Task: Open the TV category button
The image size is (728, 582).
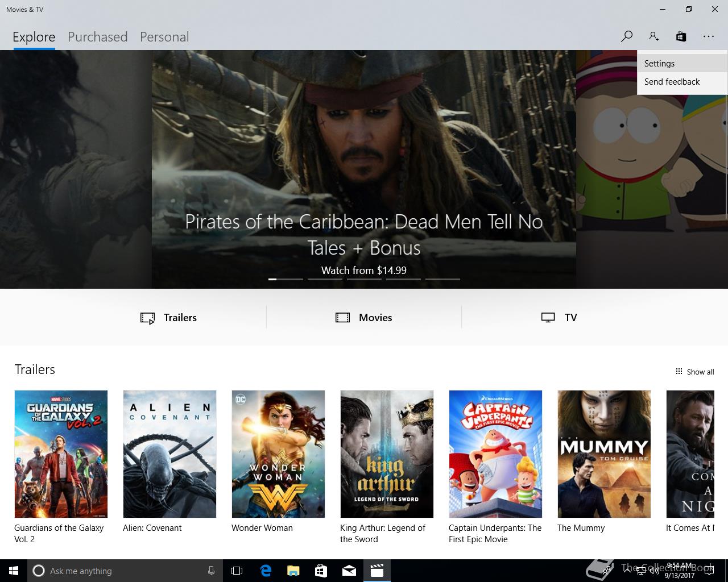Action: 559,318
